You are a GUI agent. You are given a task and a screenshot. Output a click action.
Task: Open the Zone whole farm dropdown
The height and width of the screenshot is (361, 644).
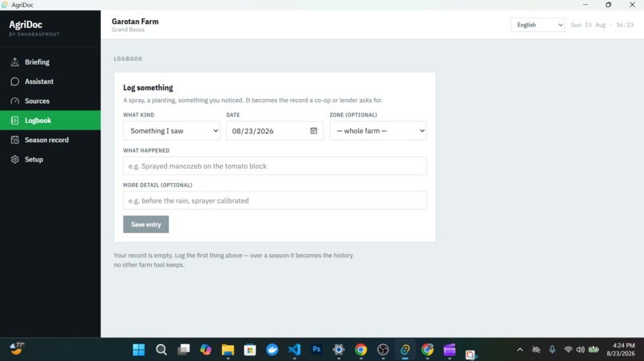[x=378, y=131]
